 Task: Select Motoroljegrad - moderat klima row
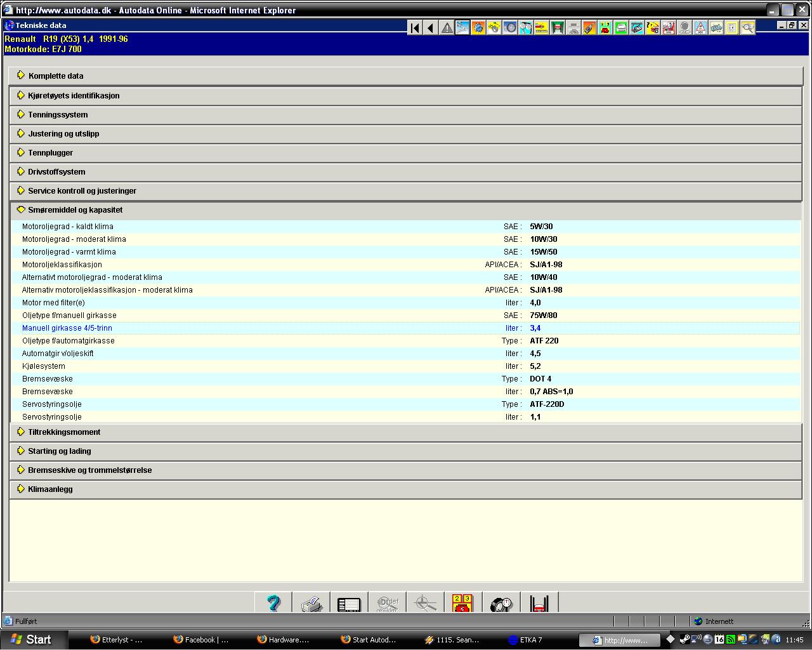[406, 239]
